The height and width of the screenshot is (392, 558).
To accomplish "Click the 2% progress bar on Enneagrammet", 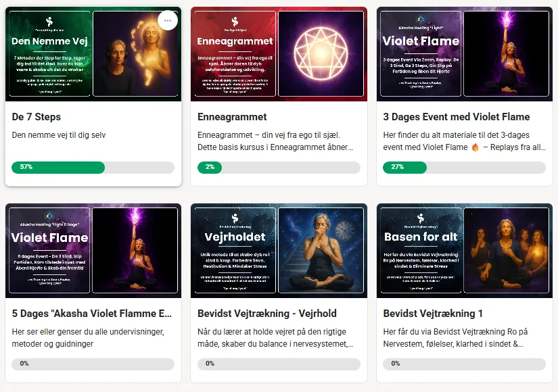I will (x=279, y=167).
